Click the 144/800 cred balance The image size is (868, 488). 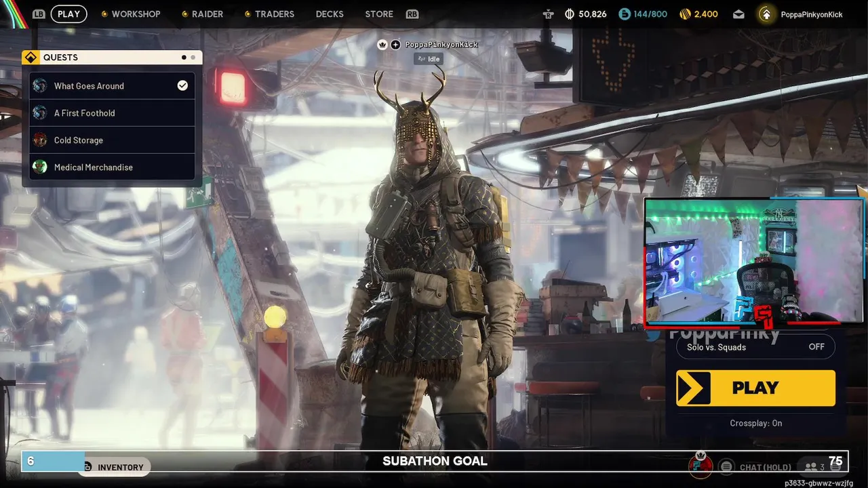(650, 14)
